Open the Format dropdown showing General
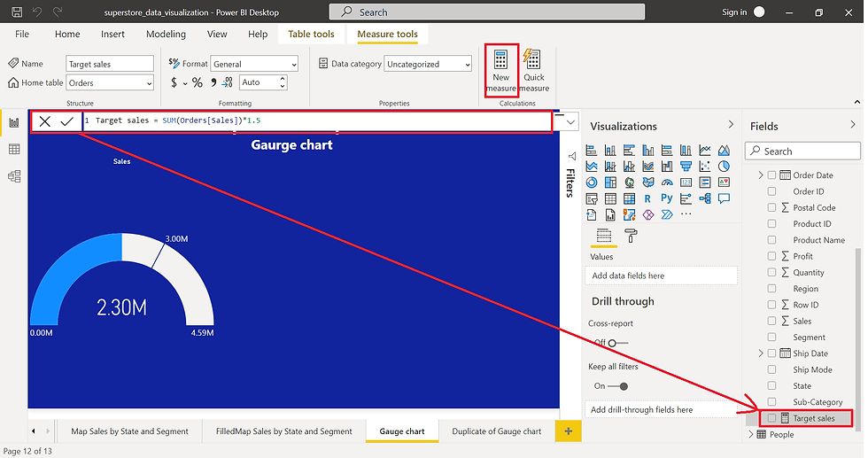This screenshot has width=868, height=458. [x=254, y=64]
